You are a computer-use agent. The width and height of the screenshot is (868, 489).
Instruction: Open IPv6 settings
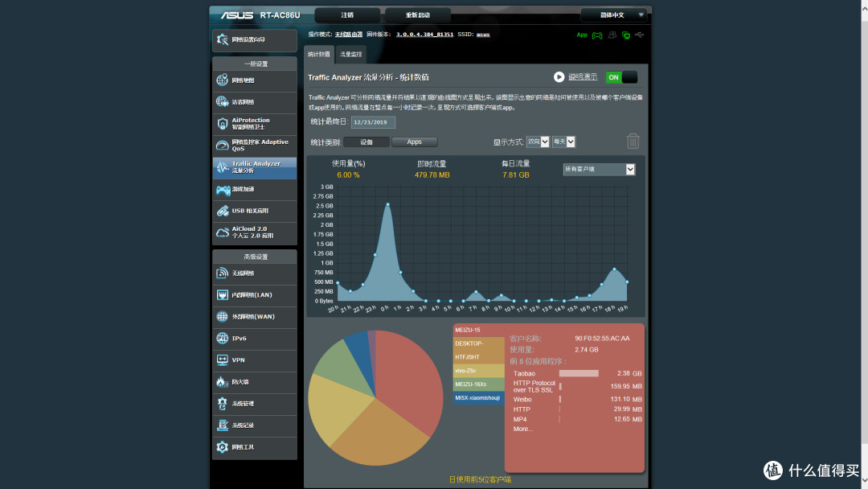click(255, 339)
